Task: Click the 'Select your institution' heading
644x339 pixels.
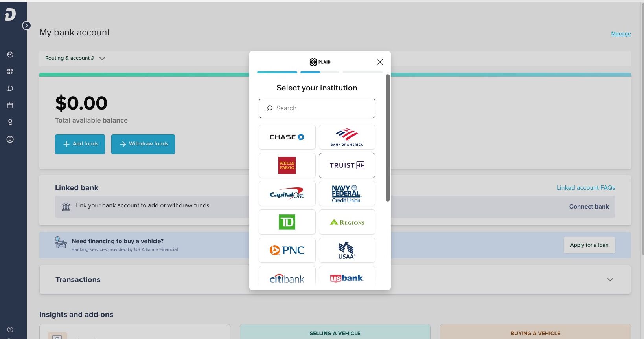Action: click(x=317, y=88)
